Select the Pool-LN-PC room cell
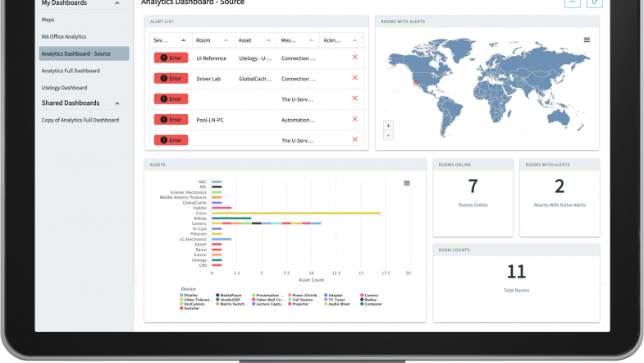The height and width of the screenshot is (363, 644). pos(210,120)
